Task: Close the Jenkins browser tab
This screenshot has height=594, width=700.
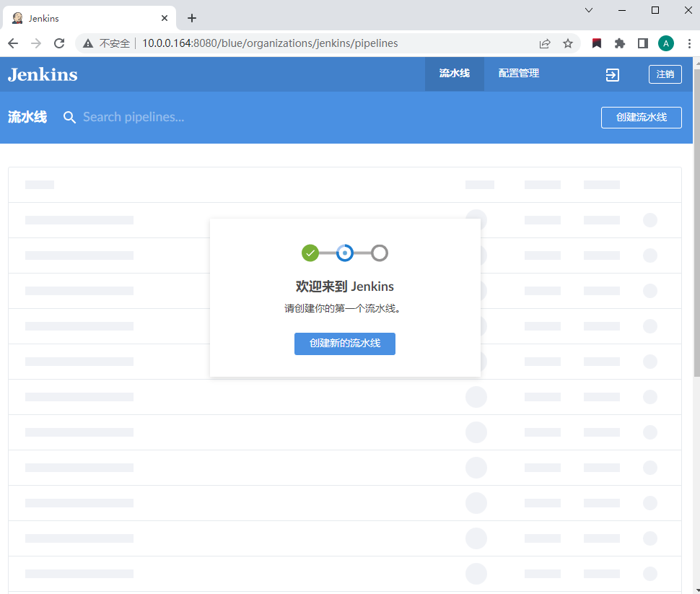Action: point(165,18)
